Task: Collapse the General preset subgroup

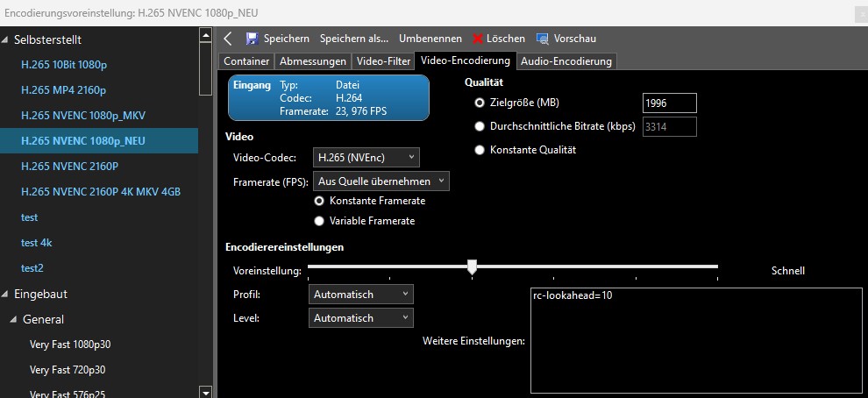Action: click(14, 319)
